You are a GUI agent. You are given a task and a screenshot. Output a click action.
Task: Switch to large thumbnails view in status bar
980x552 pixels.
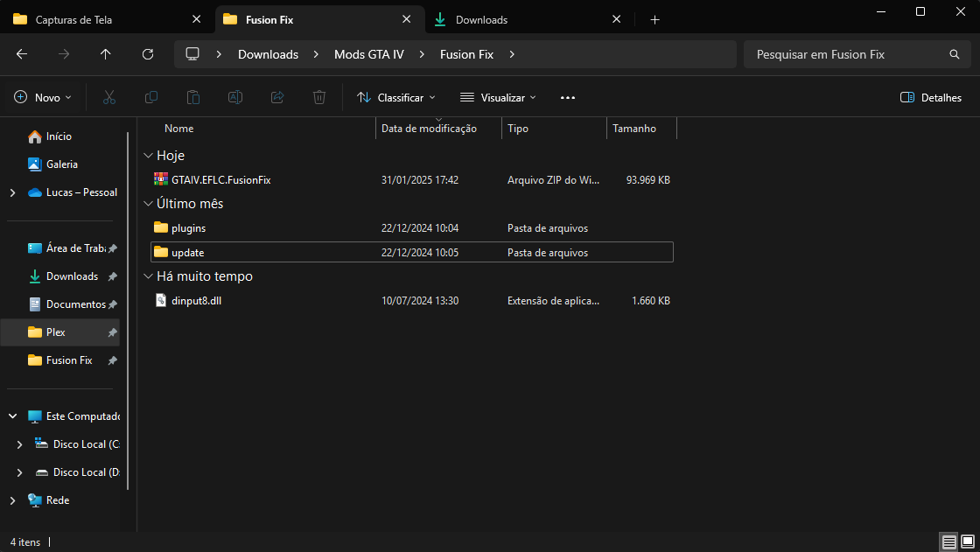coord(967,542)
